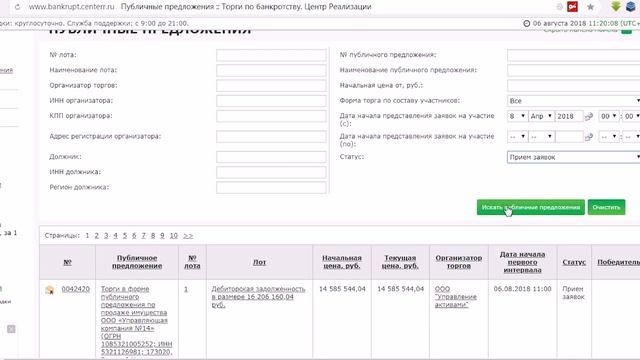640x360 pixels.
Task: Focus the КПП организатора input field
Action: click(271, 116)
